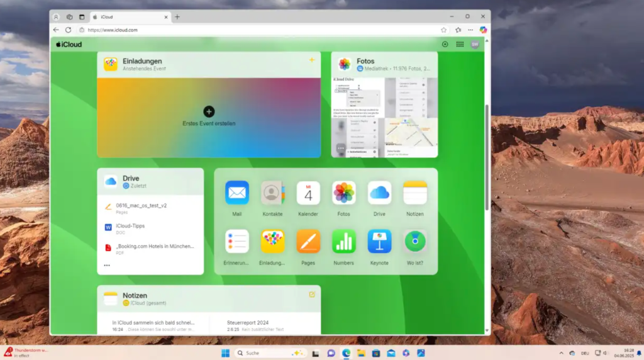Open the browser's three-dot settings menu
Image resolution: width=644 pixels, height=360 pixels.
point(470,30)
